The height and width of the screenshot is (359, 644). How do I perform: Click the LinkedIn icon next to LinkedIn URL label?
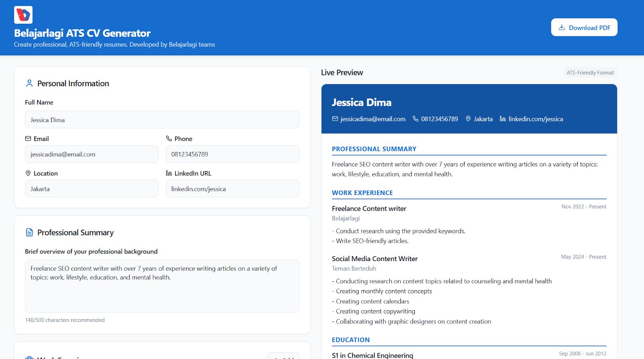(x=169, y=173)
